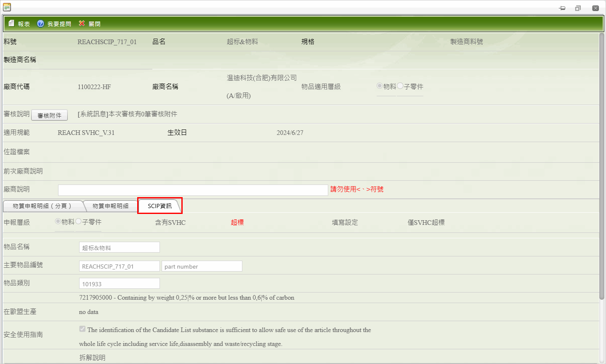Click the red X 關閉 icon
The image size is (606, 364).
[82, 24]
